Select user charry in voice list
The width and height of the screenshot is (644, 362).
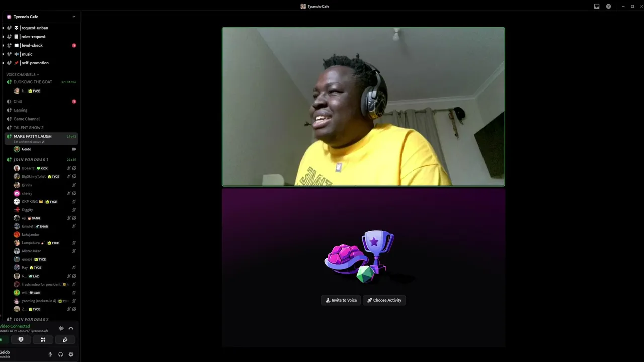(x=44, y=193)
